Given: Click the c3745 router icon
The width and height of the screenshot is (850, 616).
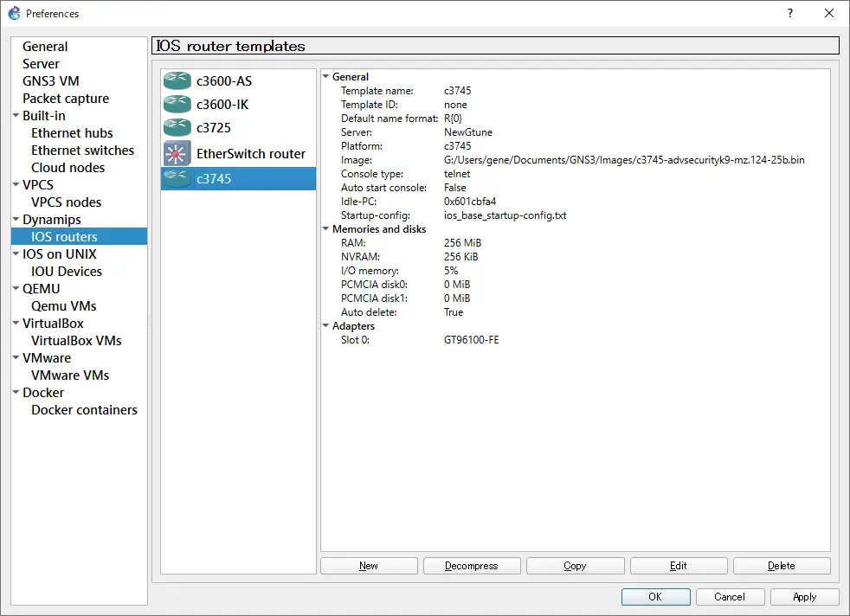Looking at the screenshot, I should 177,178.
